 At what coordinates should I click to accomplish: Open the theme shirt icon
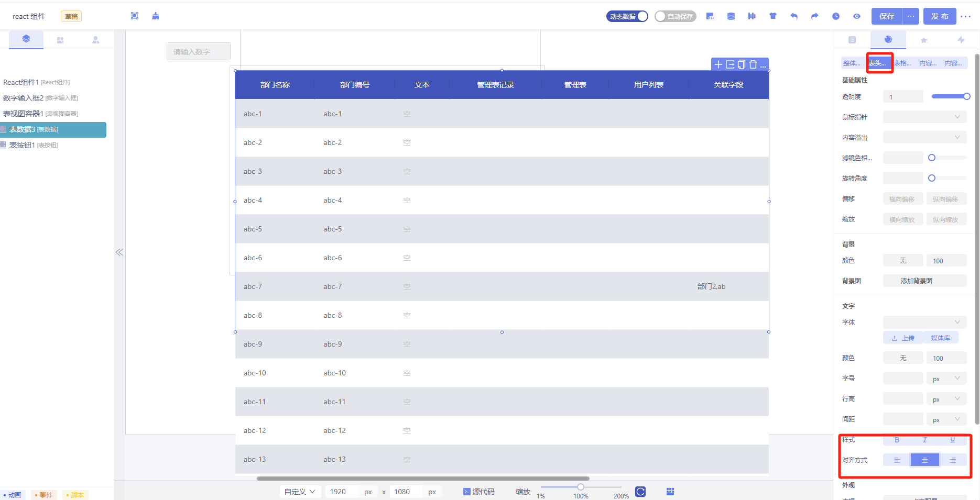pyautogui.click(x=773, y=16)
